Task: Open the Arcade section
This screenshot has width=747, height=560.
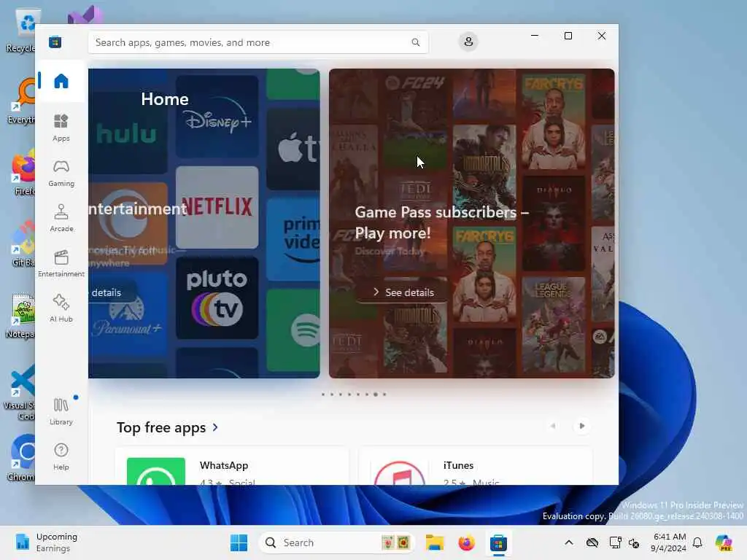Action: tap(61, 218)
